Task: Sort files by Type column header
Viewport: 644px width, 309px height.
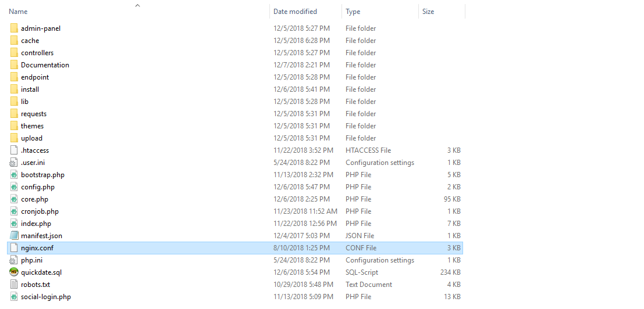Action: tap(353, 12)
